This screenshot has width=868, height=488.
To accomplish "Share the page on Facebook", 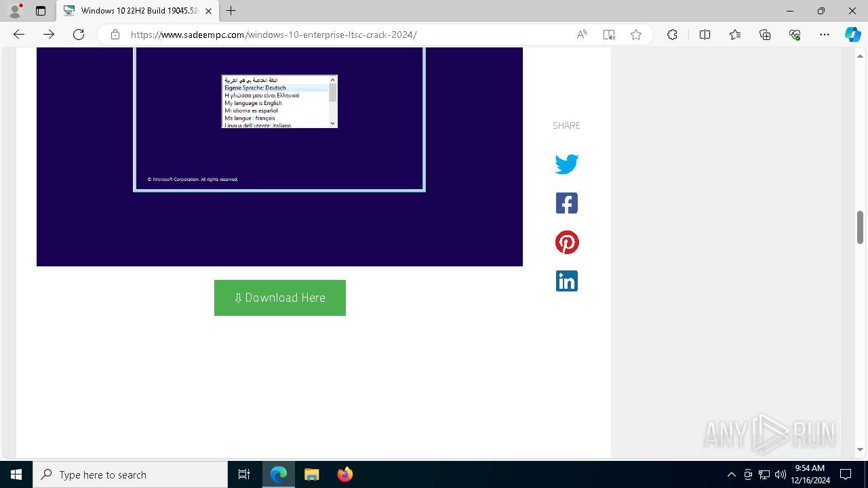I will (x=566, y=203).
